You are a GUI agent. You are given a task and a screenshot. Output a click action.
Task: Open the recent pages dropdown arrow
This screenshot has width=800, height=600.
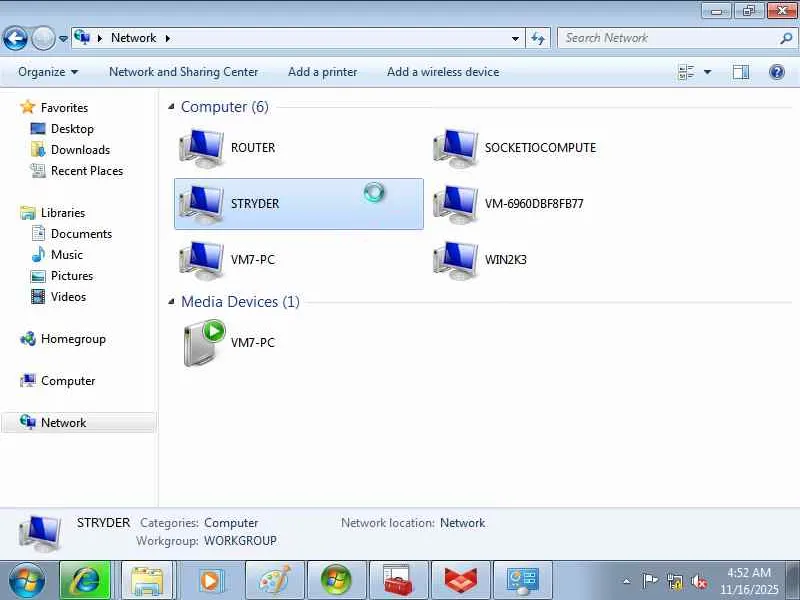[x=63, y=39]
